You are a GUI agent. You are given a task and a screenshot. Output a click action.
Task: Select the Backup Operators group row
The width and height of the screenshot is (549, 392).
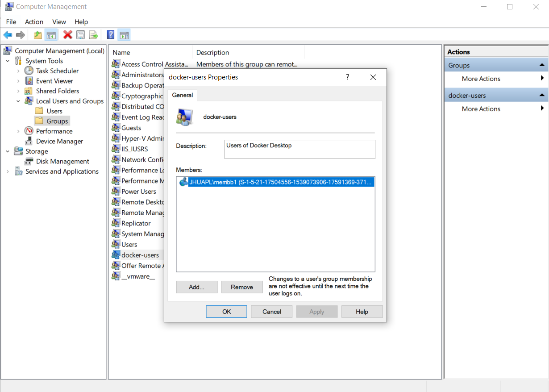pyautogui.click(x=142, y=85)
